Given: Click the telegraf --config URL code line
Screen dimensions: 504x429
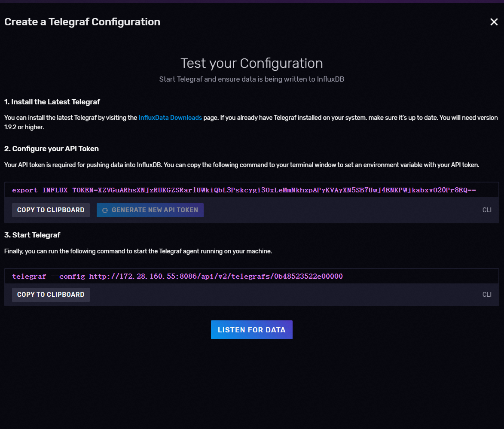Looking at the screenshot, I should click(x=177, y=276).
